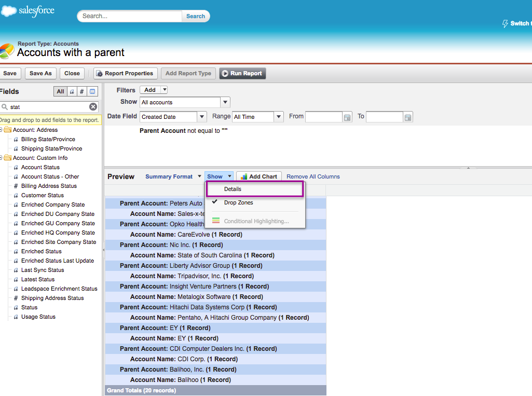The width and height of the screenshot is (532, 396).
Task: Collapse the Account: Address tree folder
Action: [1, 130]
